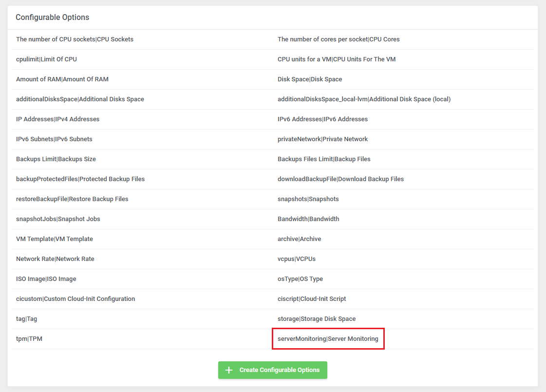546x392 pixels.
Task: Click the CPU Sockets option entry
Action: (75, 39)
